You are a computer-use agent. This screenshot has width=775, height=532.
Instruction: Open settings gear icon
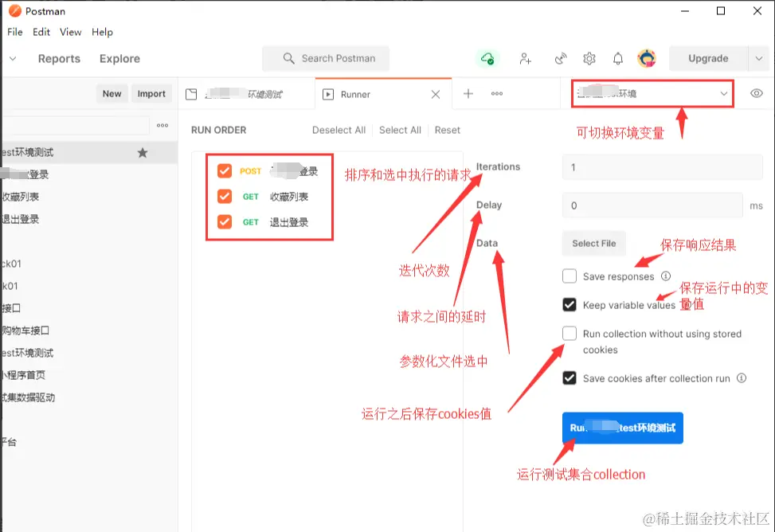coord(589,59)
